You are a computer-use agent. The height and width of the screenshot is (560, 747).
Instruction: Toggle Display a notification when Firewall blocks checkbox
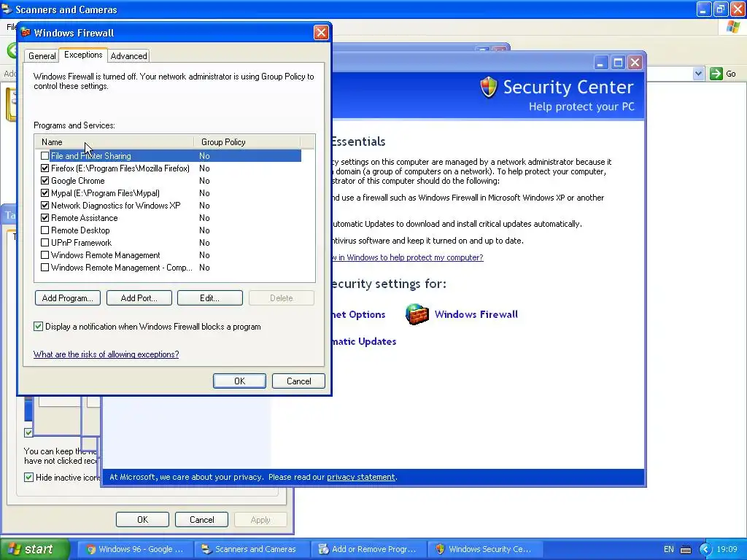coord(38,326)
